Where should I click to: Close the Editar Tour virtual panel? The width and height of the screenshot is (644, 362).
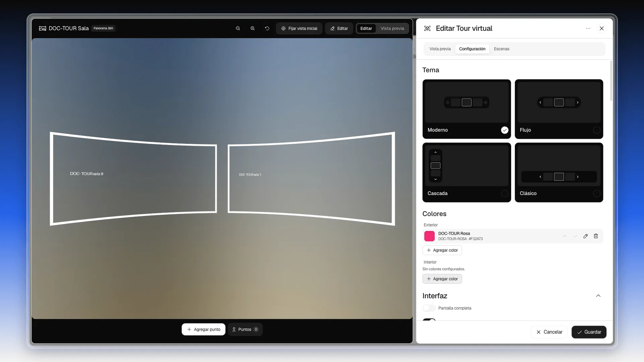click(602, 28)
